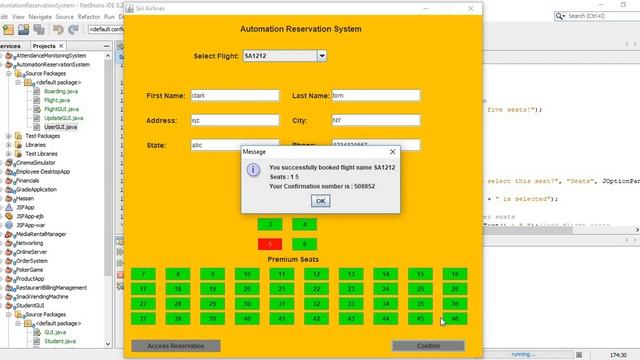Image resolution: width=640 pixels, height=360 pixels.
Task: Select Student.java under StudentGUI
Action: 60,341
